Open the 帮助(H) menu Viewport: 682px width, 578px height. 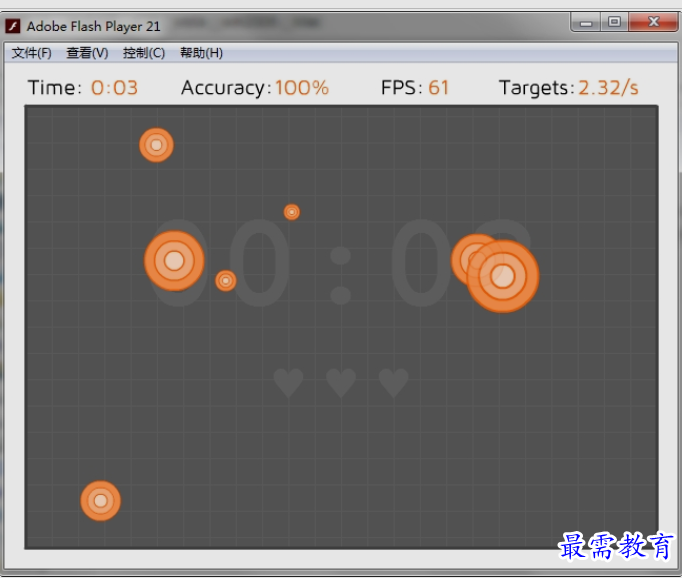[201, 53]
